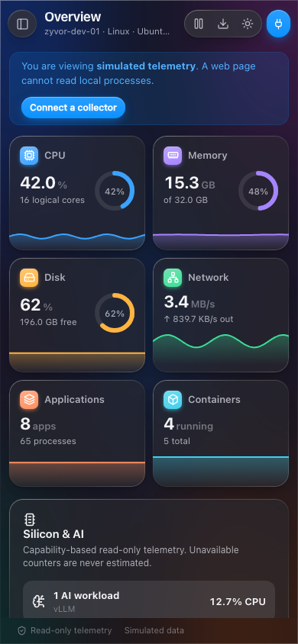This screenshot has height=644, width=298.
Task: Click the Disk 62% ring gauge
Action: 115,313
